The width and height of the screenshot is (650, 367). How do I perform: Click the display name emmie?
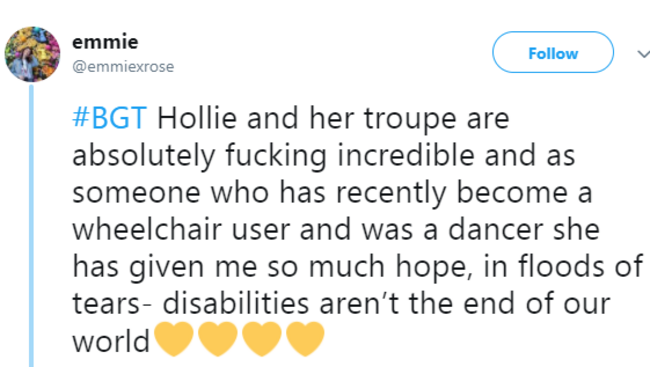click(x=105, y=42)
